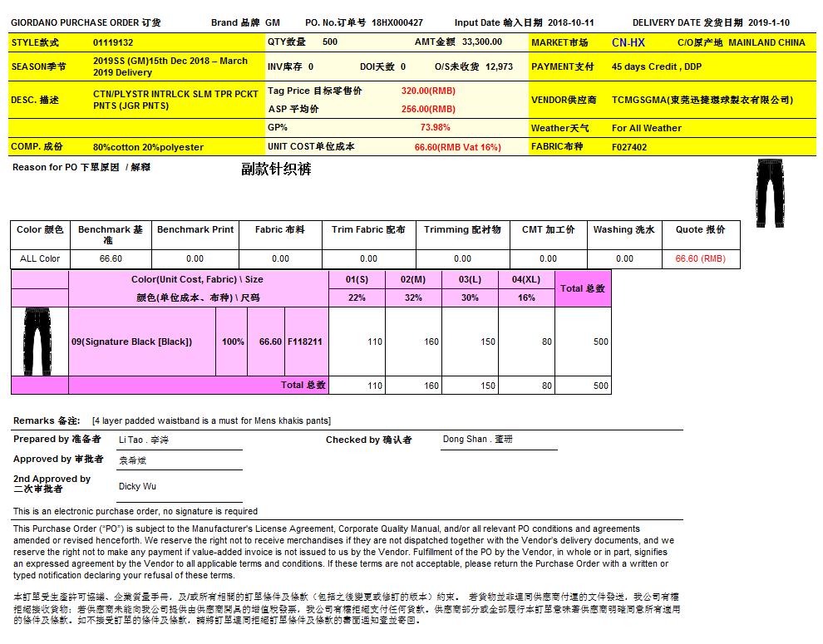The height and width of the screenshot is (644, 823).
Task: Click the fabric code F118211 cell
Action: pos(305,342)
